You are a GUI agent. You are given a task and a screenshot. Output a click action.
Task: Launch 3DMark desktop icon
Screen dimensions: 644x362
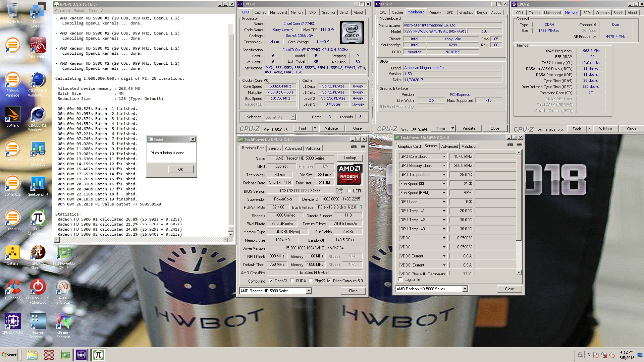(x=12, y=117)
